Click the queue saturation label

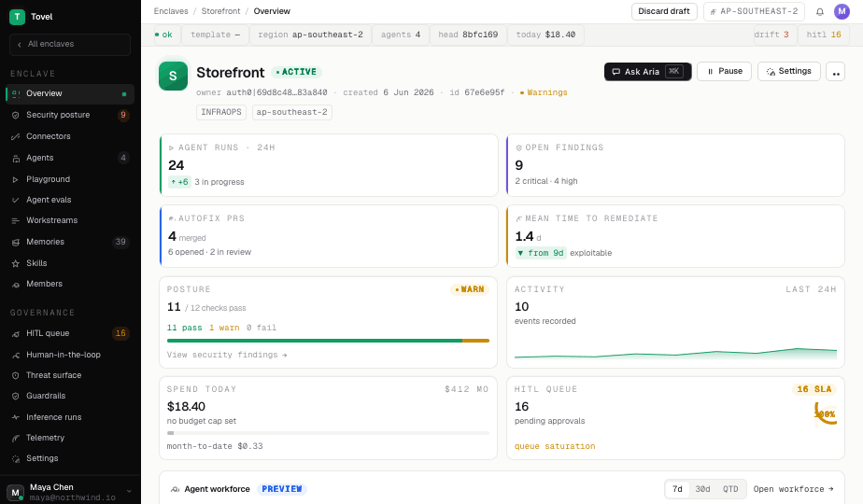click(x=555, y=446)
